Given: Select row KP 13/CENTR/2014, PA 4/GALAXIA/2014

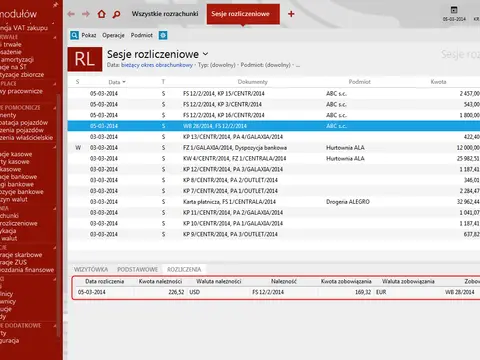Looking at the screenshot, I should (274, 137).
